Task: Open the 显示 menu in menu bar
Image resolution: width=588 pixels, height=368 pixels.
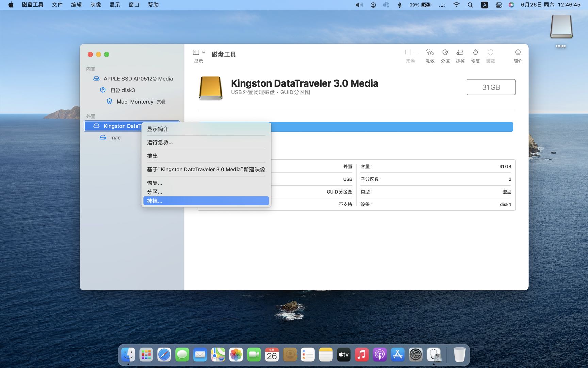Action: click(115, 5)
